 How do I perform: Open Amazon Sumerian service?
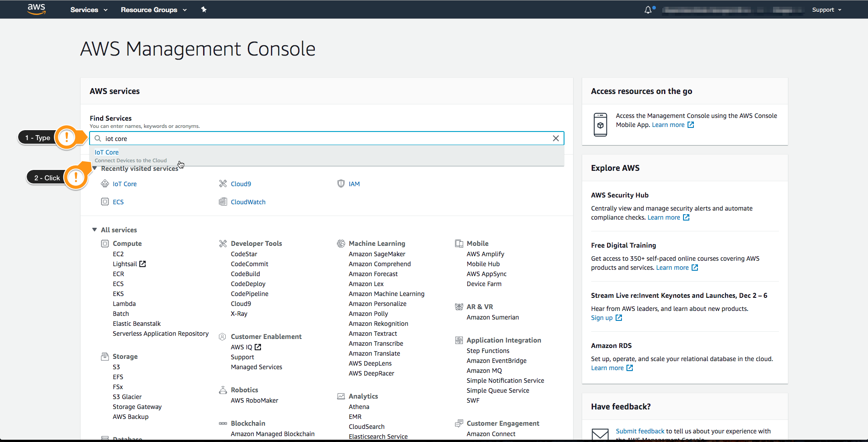pyautogui.click(x=493, y=317)
